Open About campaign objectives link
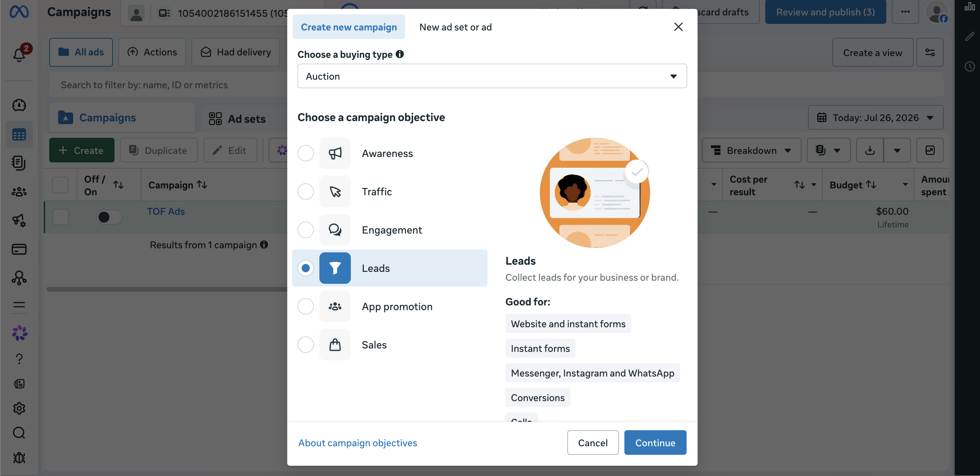The height and width of the screenshot is (476, 980). tap(358, 442)
